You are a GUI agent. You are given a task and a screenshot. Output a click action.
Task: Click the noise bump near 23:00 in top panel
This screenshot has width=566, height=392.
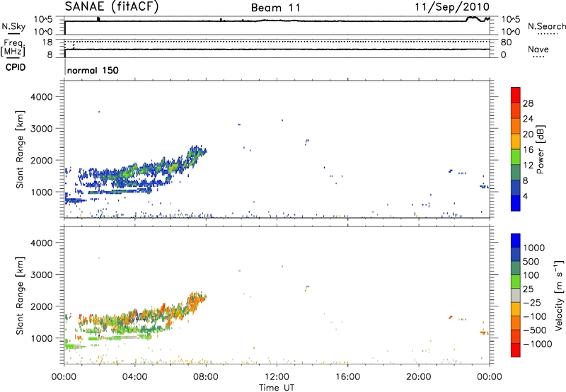click(472, 18)
